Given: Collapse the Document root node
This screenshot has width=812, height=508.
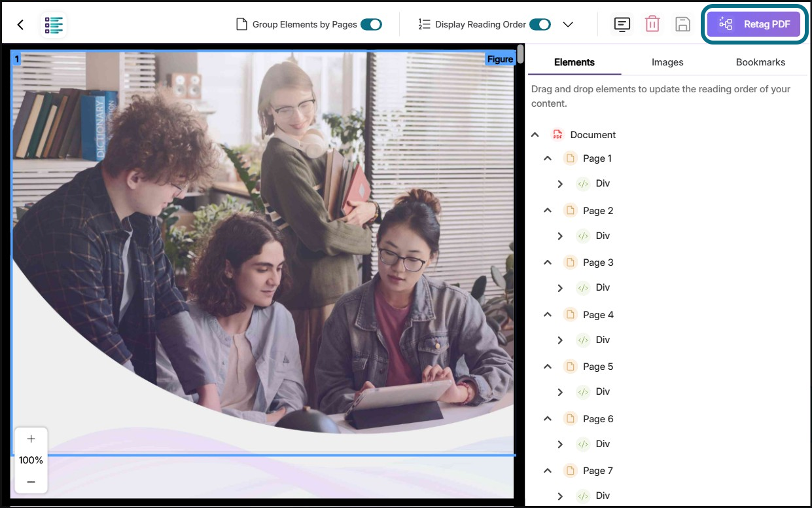Looking at the screenshot, I should (x=535, y=135).
